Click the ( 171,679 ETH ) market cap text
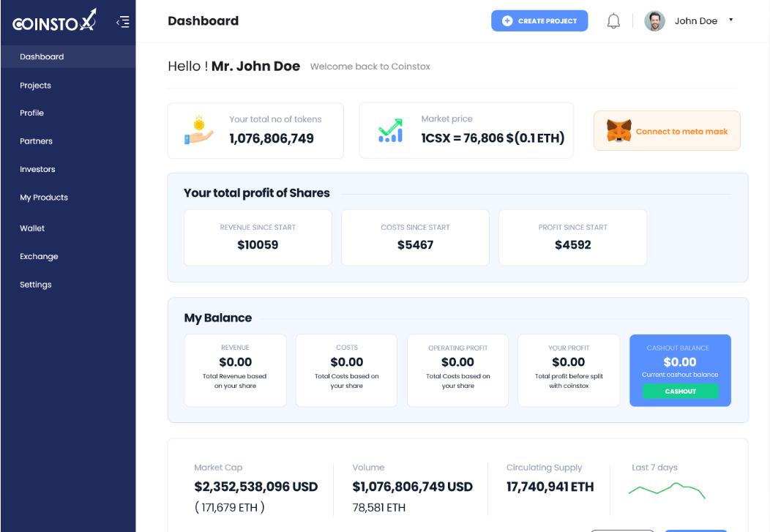 point(229,507)
